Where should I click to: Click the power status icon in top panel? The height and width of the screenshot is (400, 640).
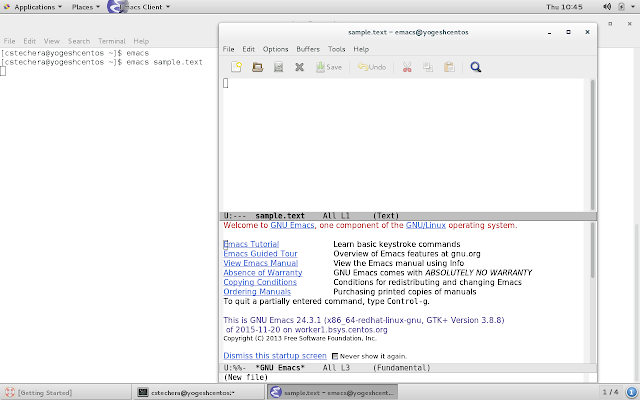(x=621, y=7)
